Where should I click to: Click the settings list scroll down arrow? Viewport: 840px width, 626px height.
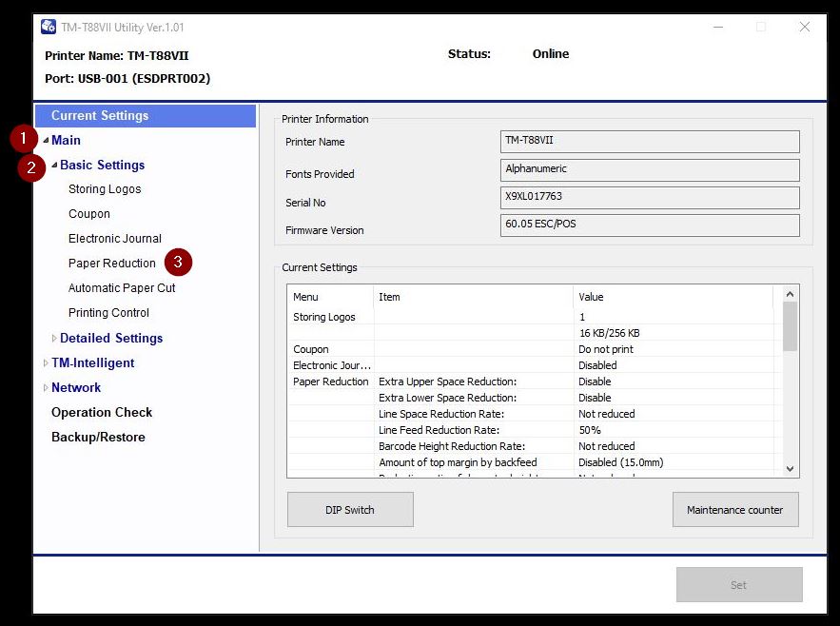pyautogui.click(x=791, y=468)
